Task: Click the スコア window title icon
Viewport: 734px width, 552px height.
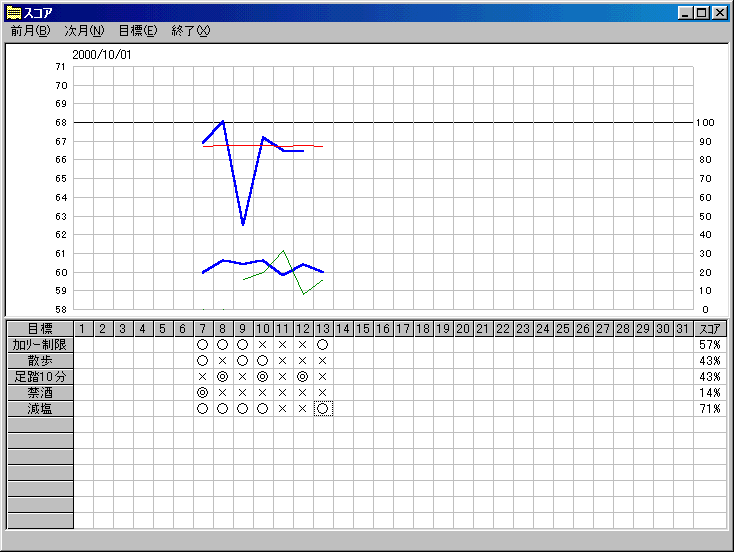Action: [14, 13]
